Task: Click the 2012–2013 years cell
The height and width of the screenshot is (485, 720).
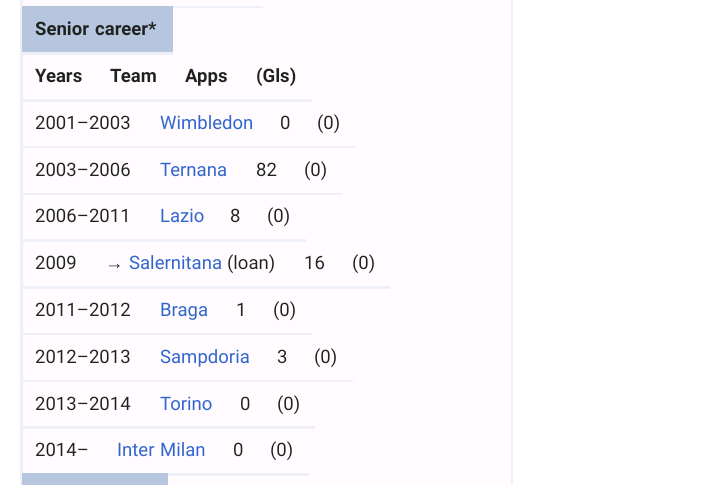Action: [x=82, y=357]
